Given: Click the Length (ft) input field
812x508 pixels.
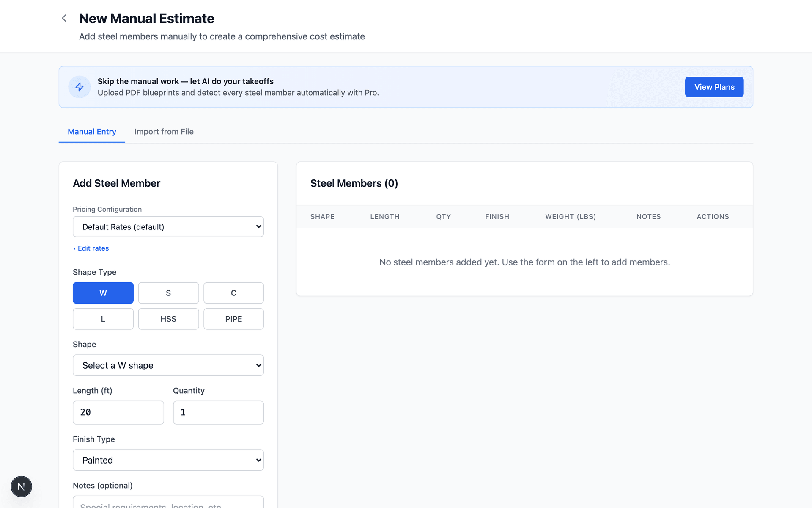Looking at the screenshot, I should [x=118, y=412].
